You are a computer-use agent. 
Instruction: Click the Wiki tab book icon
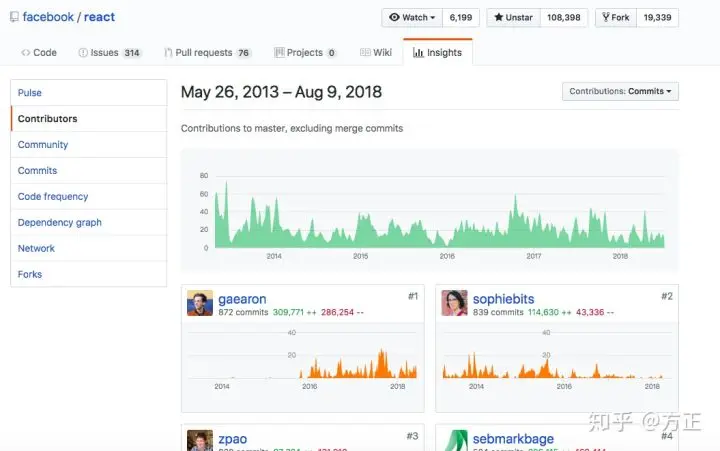tap(365, 52)
